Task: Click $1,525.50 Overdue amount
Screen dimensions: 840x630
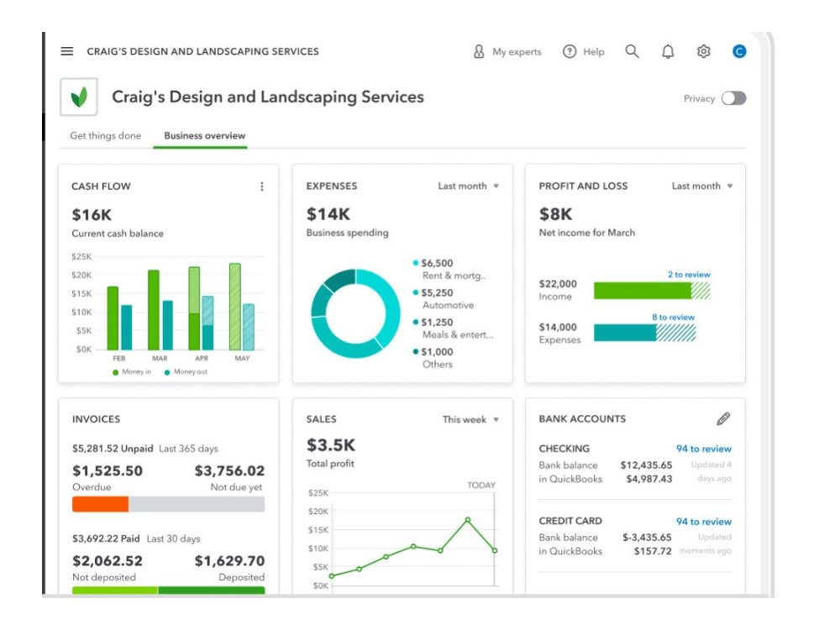Action: click(108, 471)
